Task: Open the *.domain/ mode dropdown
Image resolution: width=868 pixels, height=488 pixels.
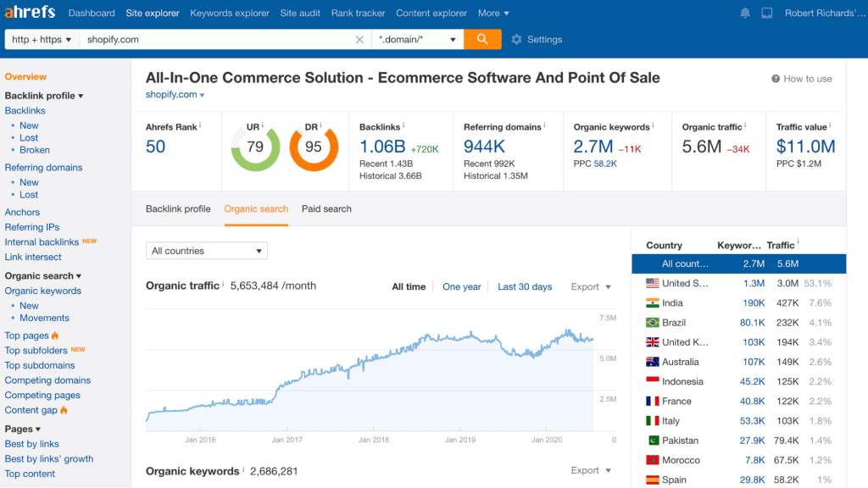Action: (x=420, y=39)
